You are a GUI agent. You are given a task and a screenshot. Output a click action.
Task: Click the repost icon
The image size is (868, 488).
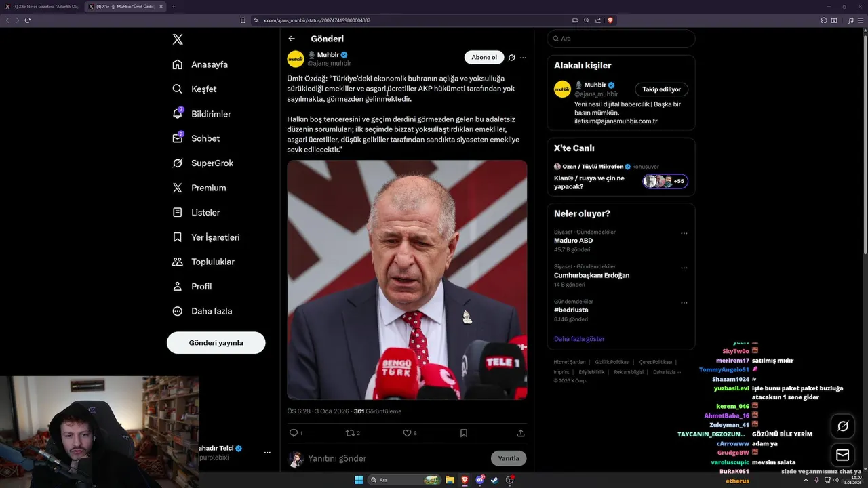click(351, 433)
